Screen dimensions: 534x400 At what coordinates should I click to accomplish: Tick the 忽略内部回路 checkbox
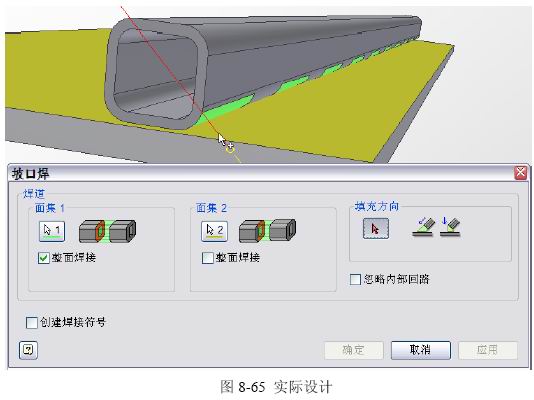[355, 279]
